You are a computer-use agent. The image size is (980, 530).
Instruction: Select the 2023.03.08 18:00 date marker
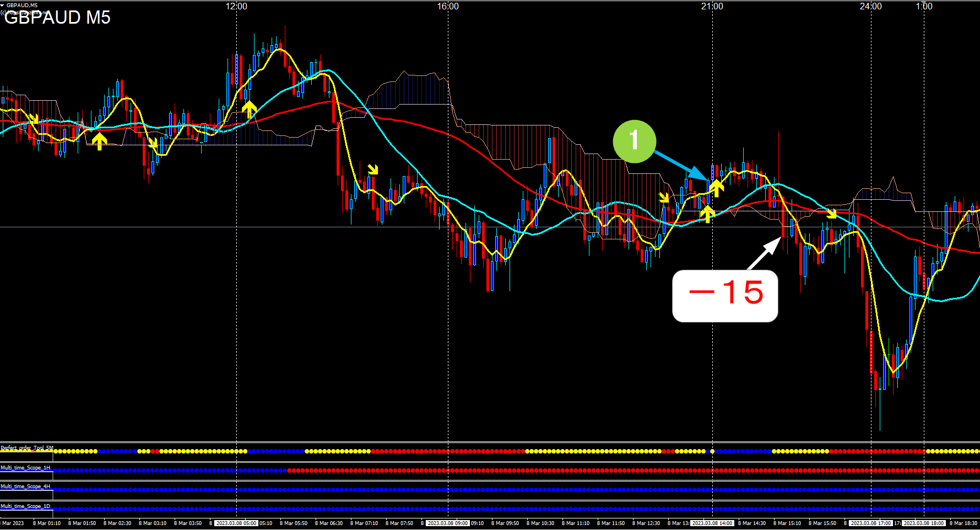(x=924, y=523)
